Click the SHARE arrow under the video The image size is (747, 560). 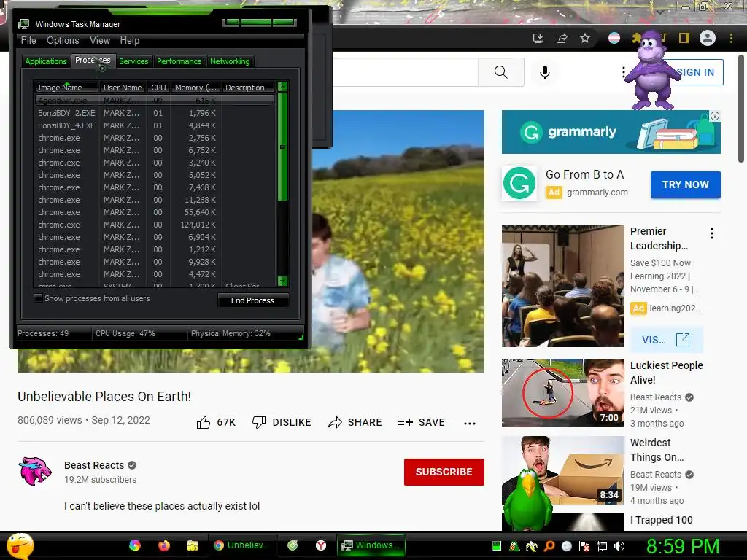pos(335,422)
